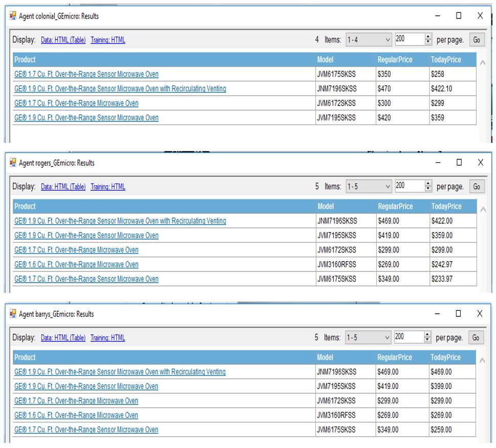This screenshot has width=496, height=448.
Task: Click RegularPrice column header in barrys table
Action: pos(402,357)
